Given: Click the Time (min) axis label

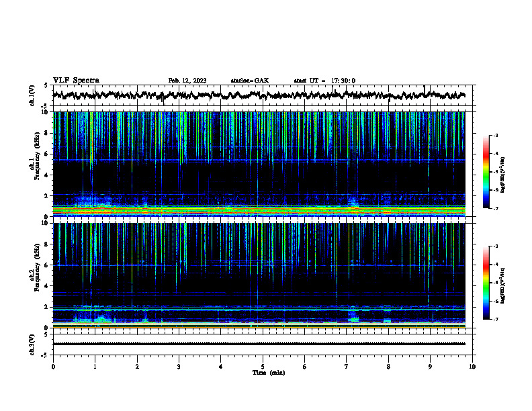Looking at the screenshot, I should coord(269,373).
